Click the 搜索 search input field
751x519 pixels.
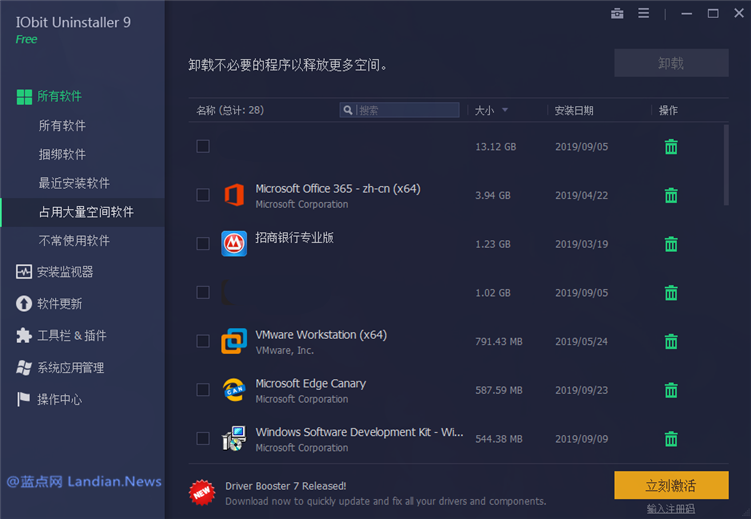click(399, 110)
